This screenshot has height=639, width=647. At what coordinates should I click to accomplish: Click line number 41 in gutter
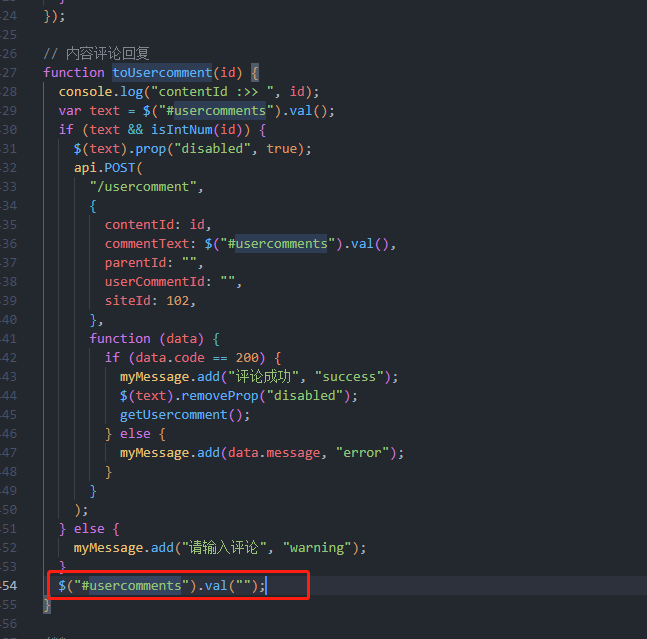[9, 339]
